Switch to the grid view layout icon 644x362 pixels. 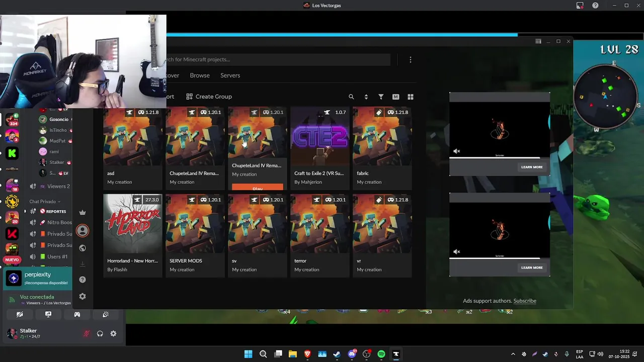click(410, 97)
